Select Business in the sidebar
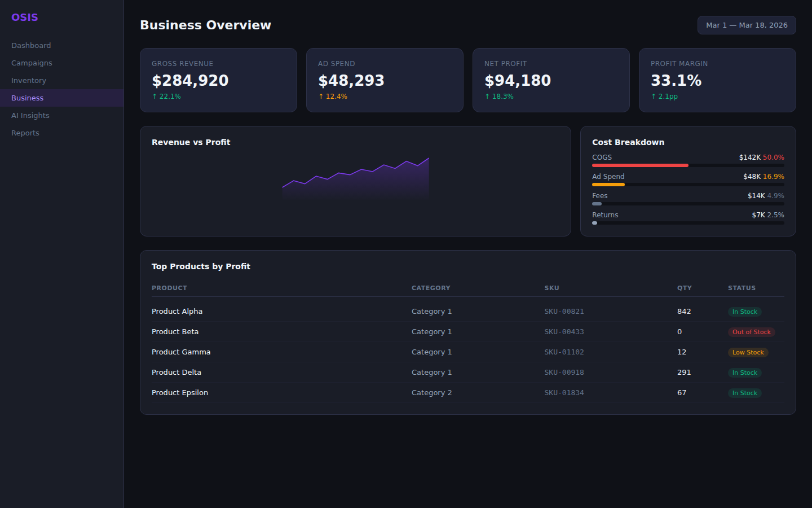This screenshot has width=812, height=508. pos(28,98)
